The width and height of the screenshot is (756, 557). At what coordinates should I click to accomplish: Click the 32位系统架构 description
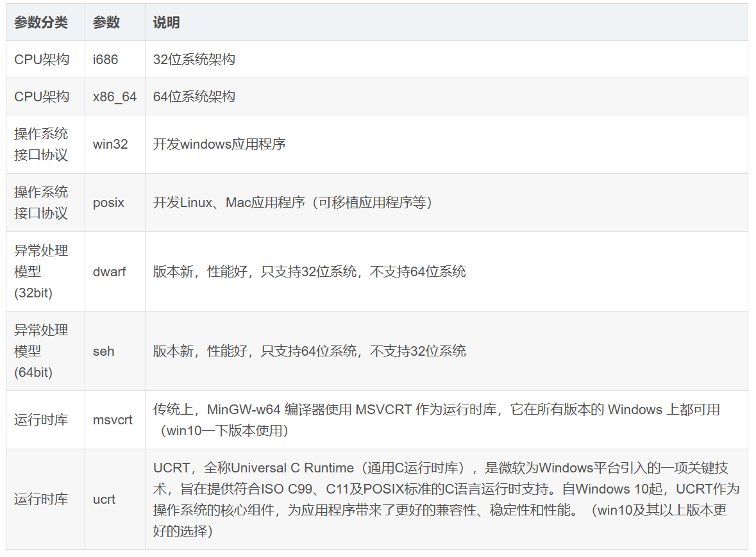click(194, 60)
